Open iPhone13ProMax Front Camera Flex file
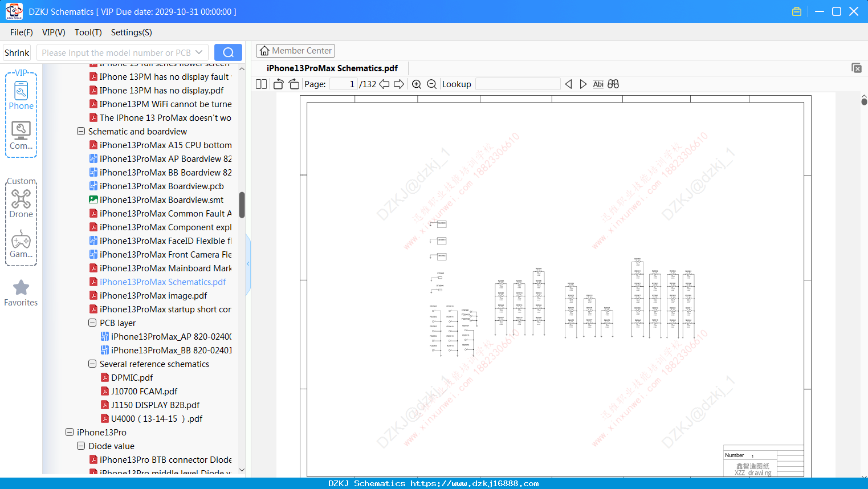 (161, 255)
